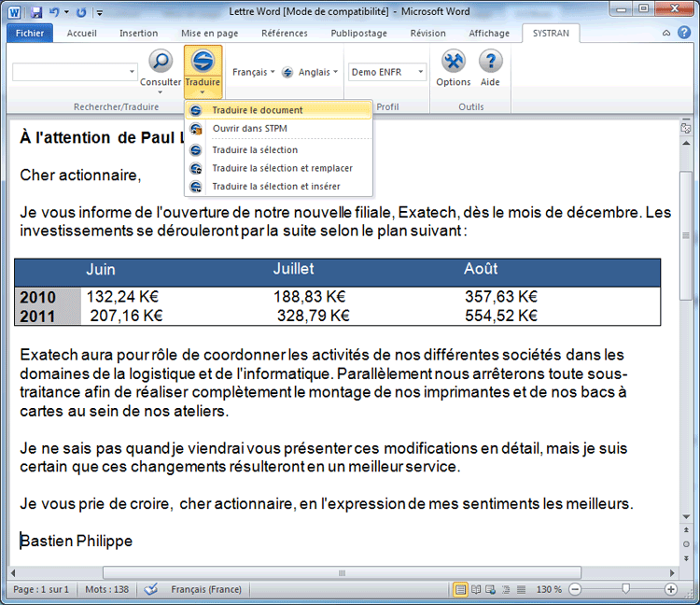Click the horizontal scrollbar right arrow

tap(672, 573)
